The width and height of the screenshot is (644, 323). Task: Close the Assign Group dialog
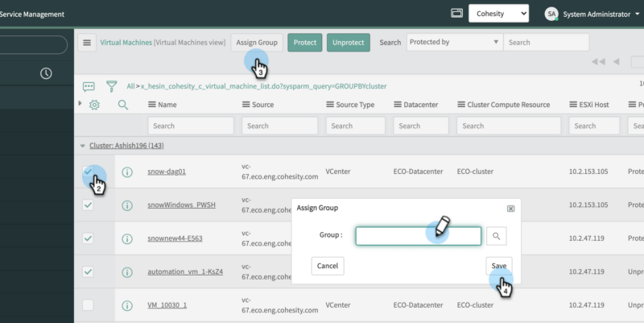point(510,208)
